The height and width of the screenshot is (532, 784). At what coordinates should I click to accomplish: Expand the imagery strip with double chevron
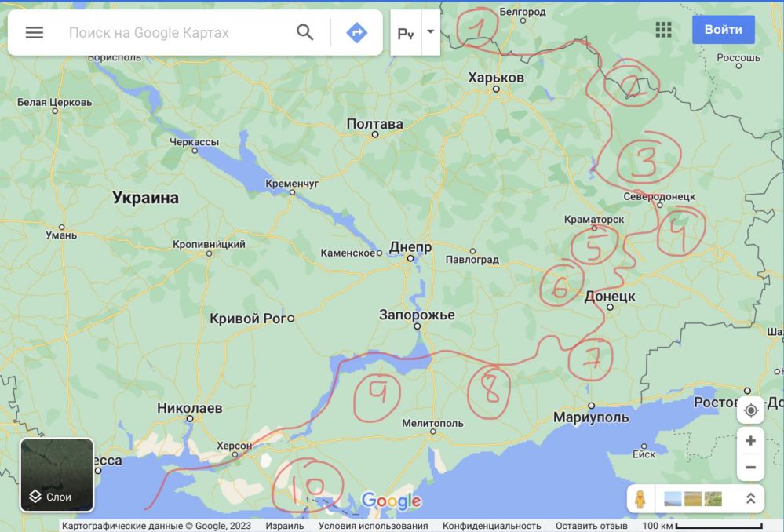point(750,498)
